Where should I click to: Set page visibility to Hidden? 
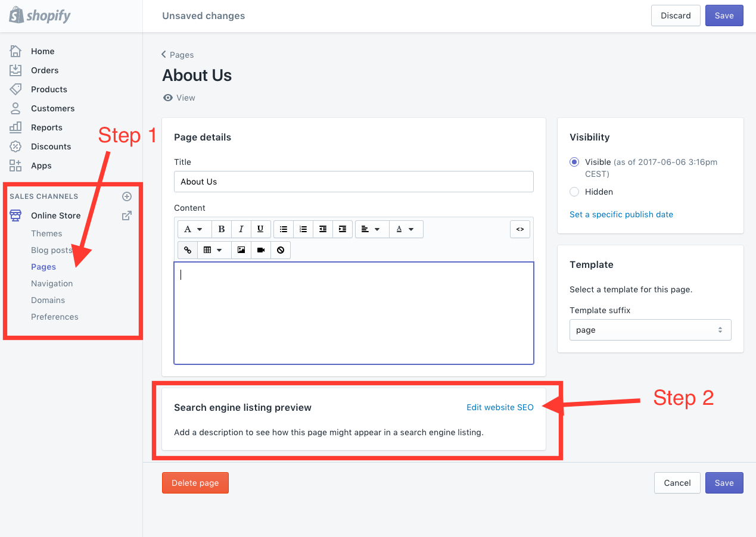574,192
